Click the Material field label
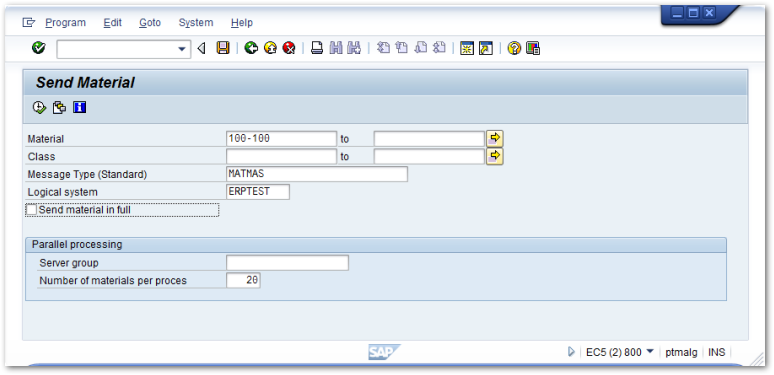This screenshot has width=774, height=375. (46, 139)
